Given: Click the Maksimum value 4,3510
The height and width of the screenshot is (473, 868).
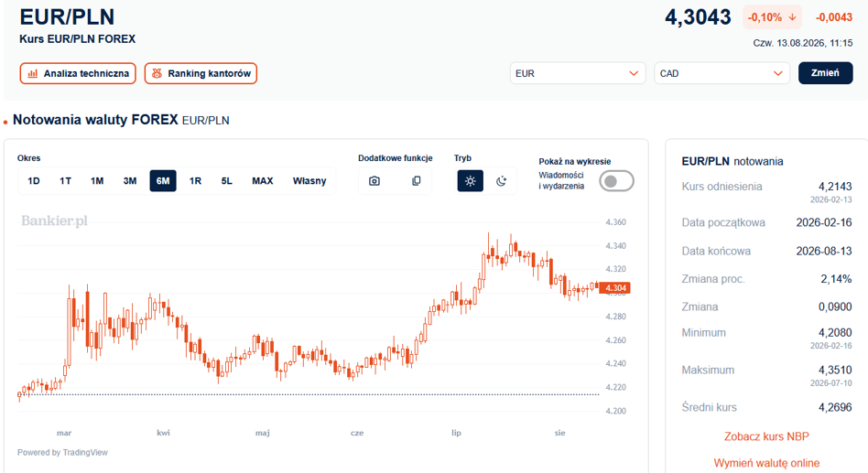Looking at the screenshot, I should (x=835, y=370).
